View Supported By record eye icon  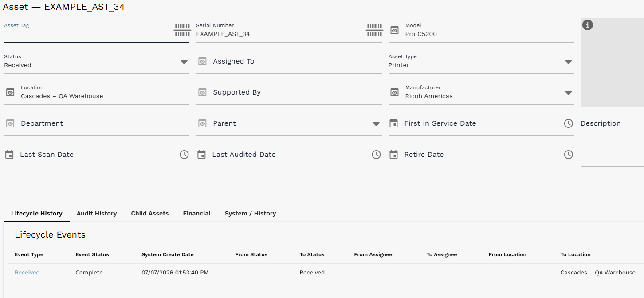point(202,92)
